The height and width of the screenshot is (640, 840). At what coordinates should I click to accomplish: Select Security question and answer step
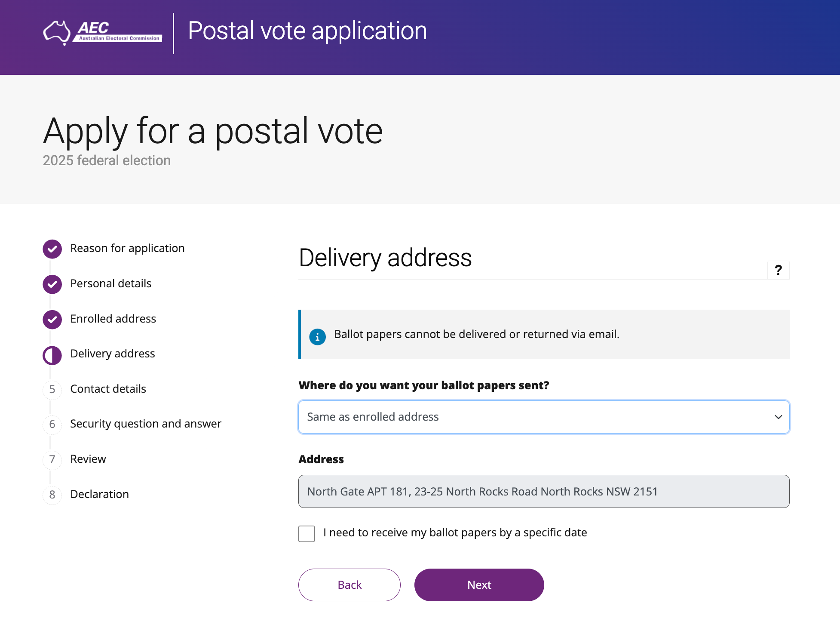coord(146,424)
